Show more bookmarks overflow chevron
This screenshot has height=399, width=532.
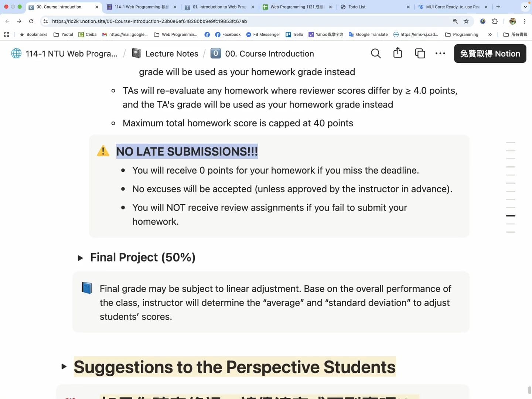pyautogui.click(x=490, y=35)
